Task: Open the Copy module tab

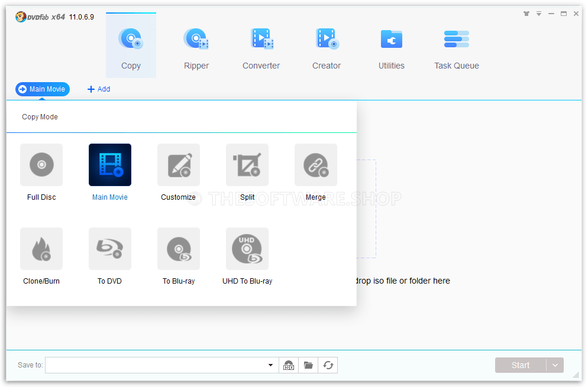Action: click(131, 45)
